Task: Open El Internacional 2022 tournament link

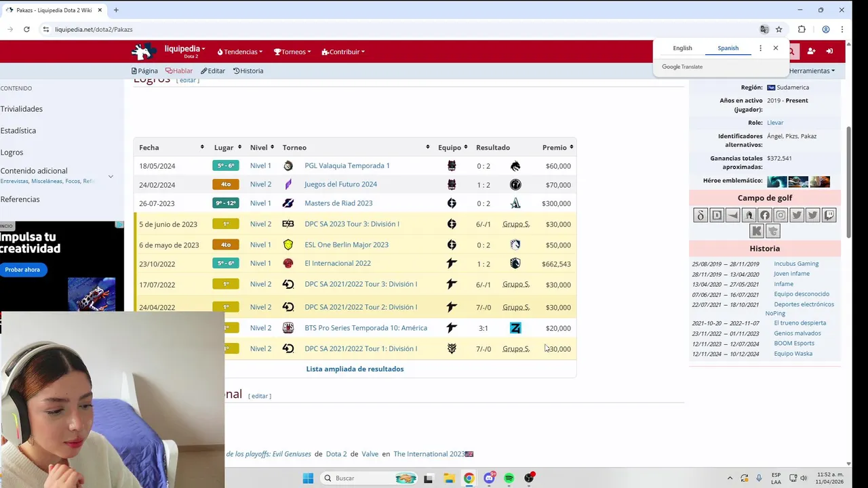Action: [338, 263]
